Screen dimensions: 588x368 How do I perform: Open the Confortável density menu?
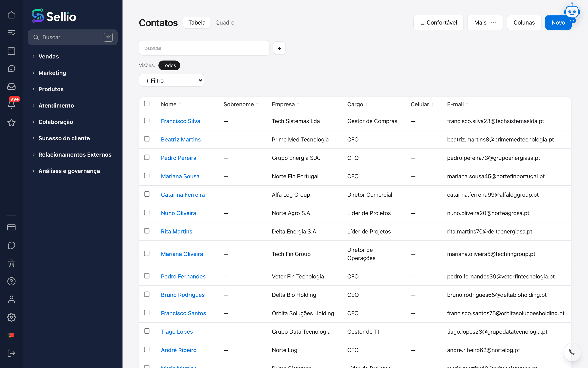point(438,23)
